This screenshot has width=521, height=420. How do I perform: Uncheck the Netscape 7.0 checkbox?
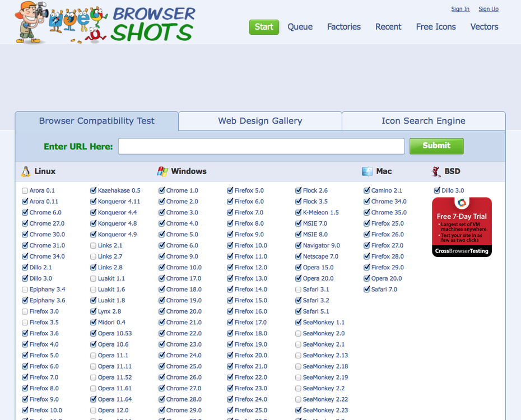point(299,256)
